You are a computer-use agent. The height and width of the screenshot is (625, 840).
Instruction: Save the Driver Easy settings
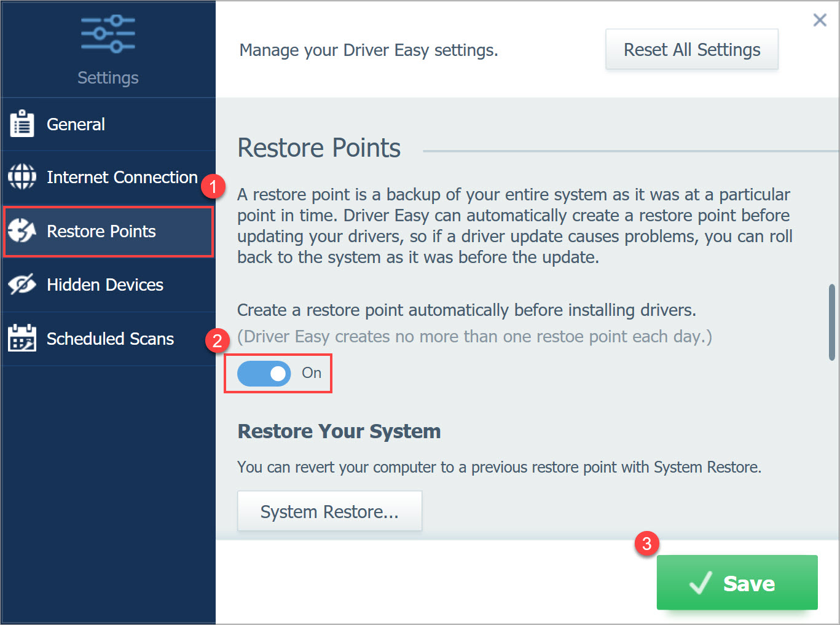737,583
